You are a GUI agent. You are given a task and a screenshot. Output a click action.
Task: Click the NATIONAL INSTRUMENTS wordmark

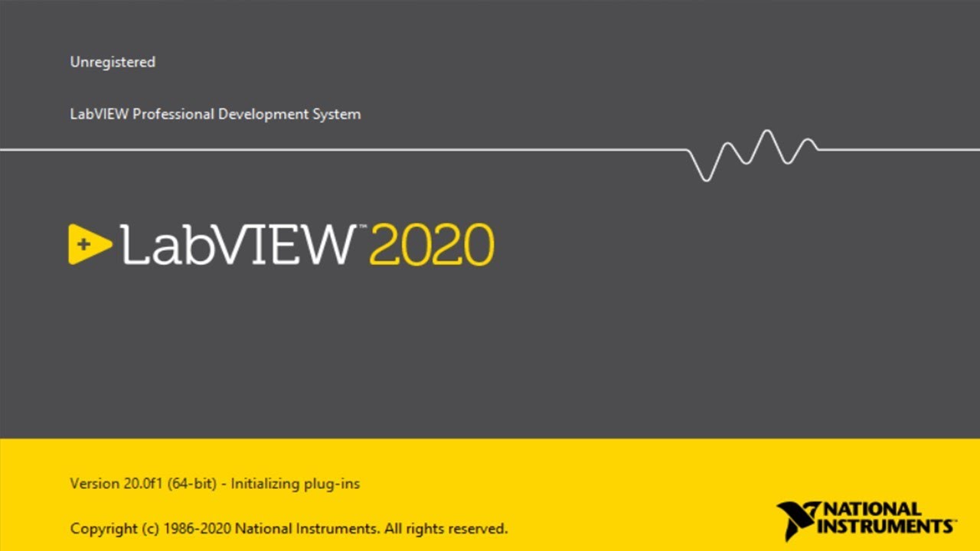click(x=884, y=518)
